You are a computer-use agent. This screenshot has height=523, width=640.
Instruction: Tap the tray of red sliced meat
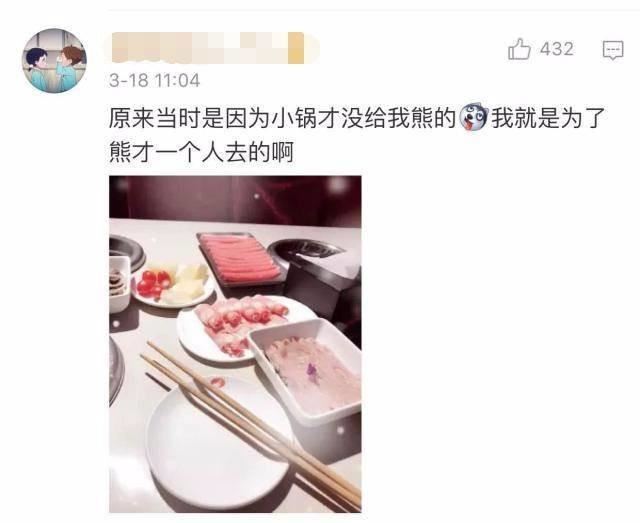coord(241,258)
